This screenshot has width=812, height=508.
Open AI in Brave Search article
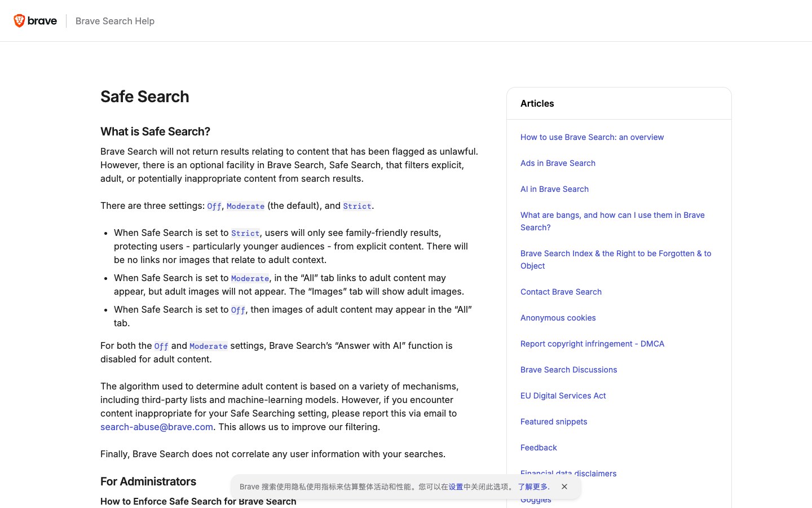click(x=554, y=189)
